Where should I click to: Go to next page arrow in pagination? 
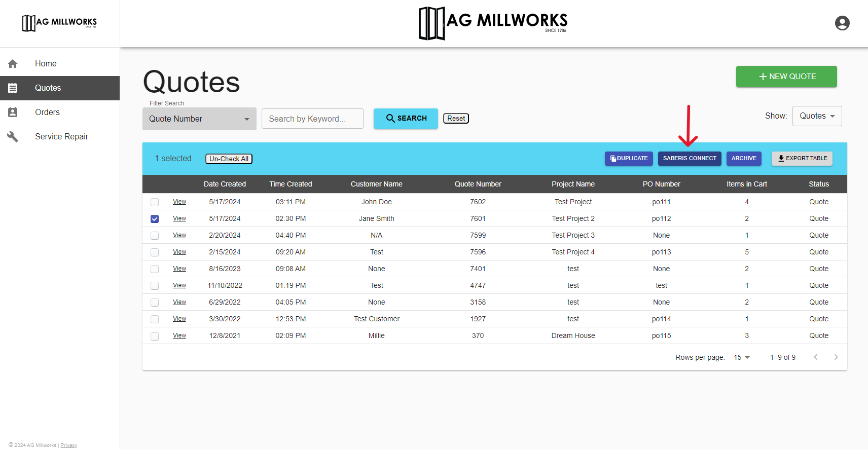point(836,357)
